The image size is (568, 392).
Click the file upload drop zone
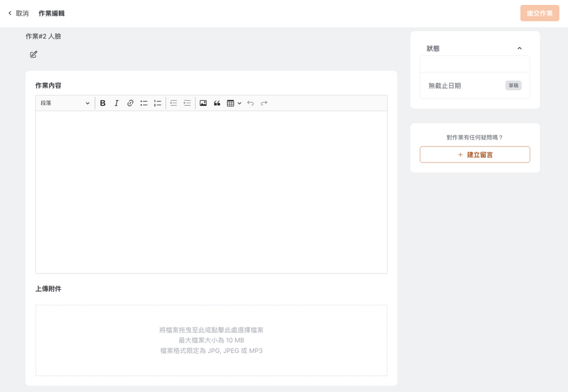tap(211, 340)
